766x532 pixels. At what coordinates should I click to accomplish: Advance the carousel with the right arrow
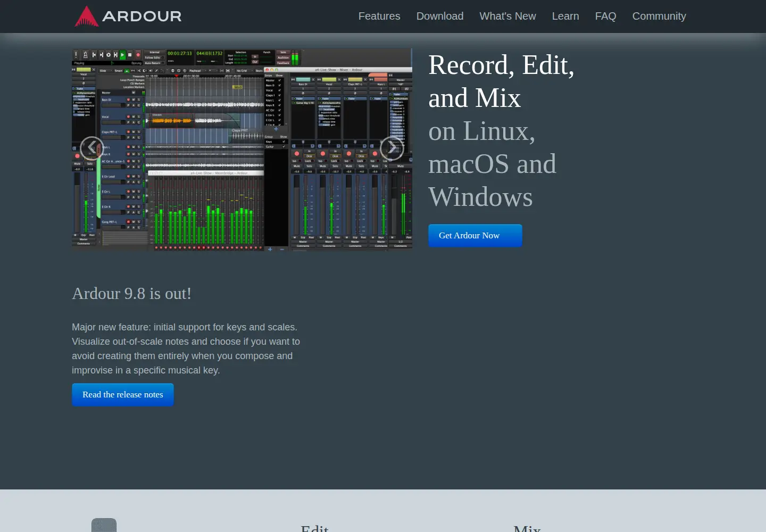(x=392, y=148)
